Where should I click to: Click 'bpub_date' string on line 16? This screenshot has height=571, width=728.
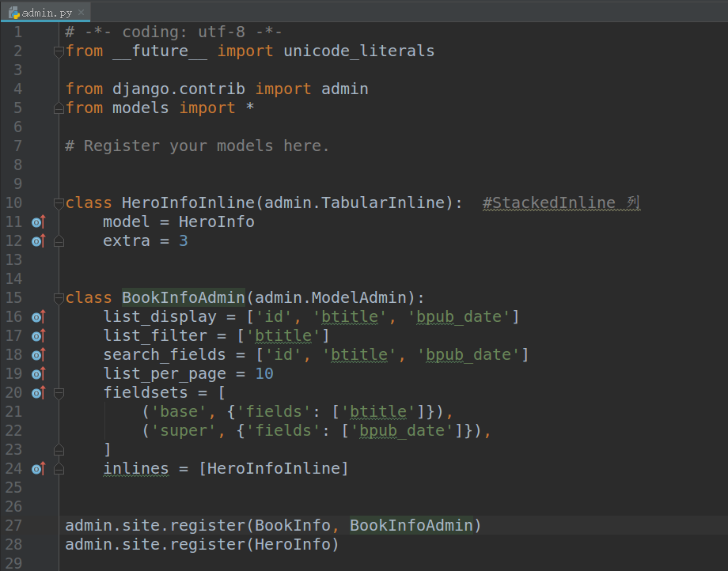point(459,317)
